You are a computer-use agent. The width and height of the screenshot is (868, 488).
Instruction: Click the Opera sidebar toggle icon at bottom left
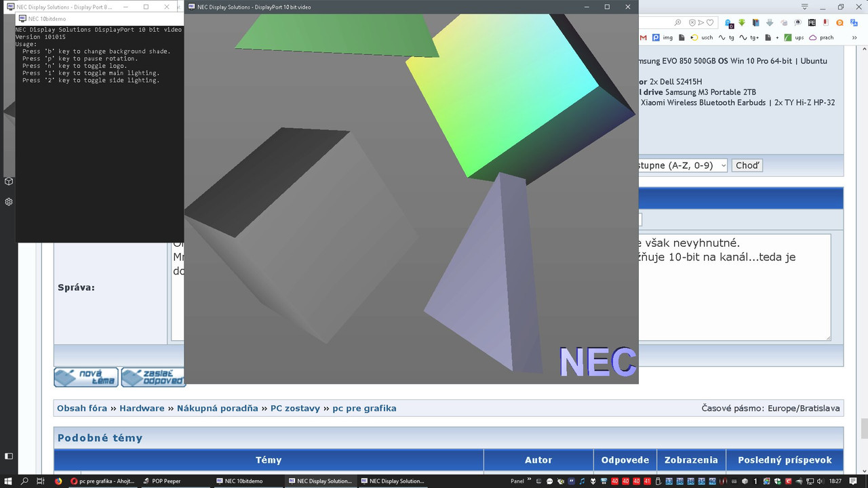(9, 457)
